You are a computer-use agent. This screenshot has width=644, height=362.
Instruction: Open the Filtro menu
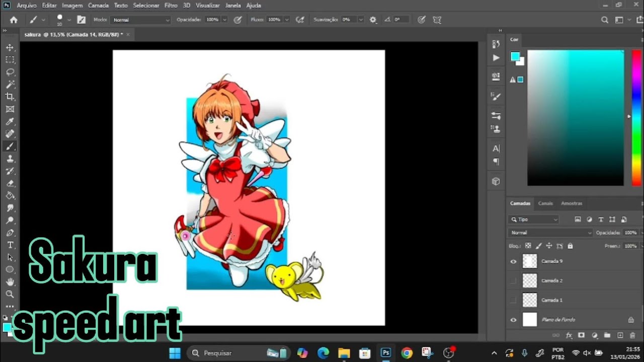click(x=171, y=6)
